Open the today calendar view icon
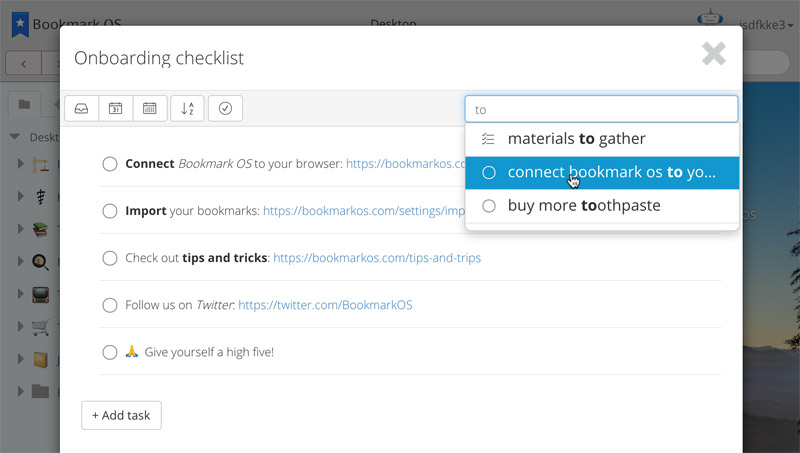 [x=115, y=108]
